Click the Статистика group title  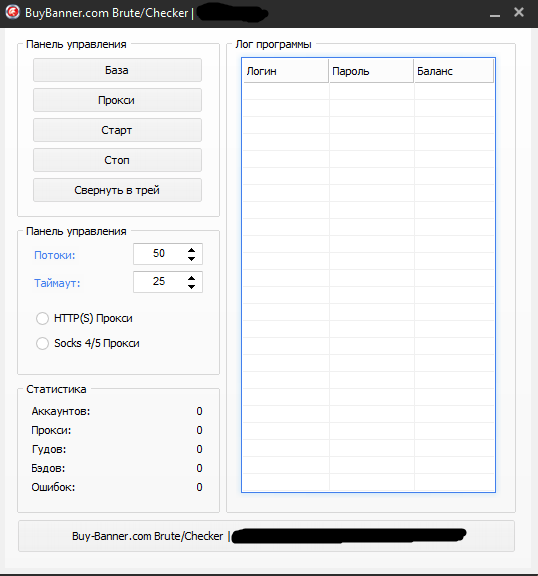pyautogui.click(x=56, y=389)
